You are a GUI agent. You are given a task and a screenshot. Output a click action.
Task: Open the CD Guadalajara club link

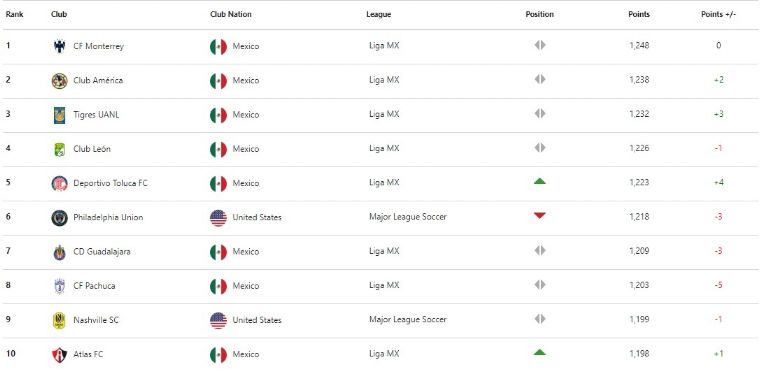102,252
